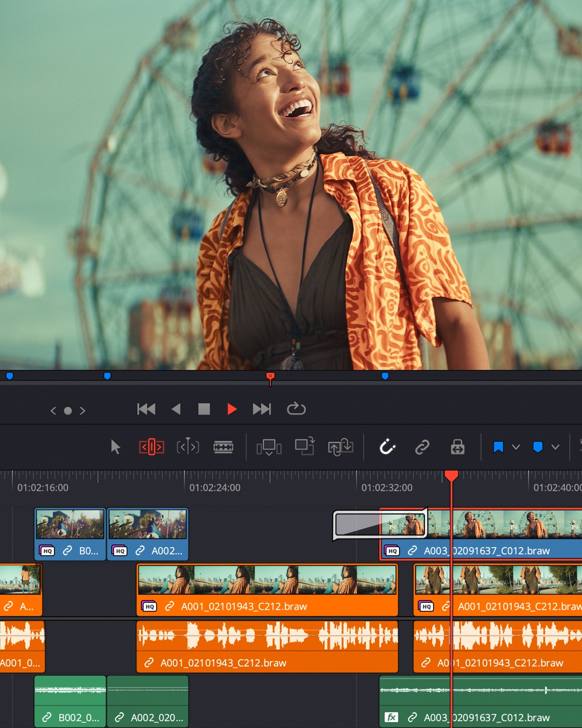The image size is (582, 728).
Task: Expand the marker color dropdown arrow
Action: [x=555, y=447]
